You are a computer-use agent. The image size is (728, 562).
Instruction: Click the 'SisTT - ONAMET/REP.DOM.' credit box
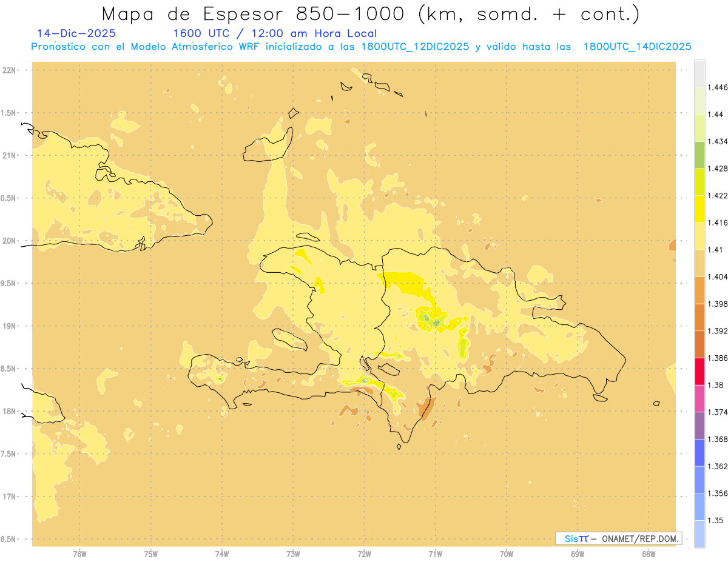click(x=618, y=538)
